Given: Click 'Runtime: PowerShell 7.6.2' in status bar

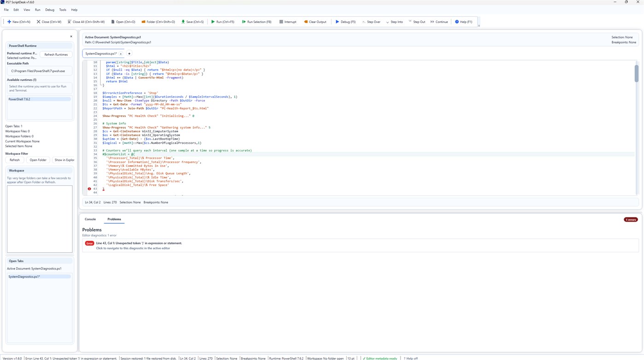Looking at the screenshot, I should pyautogui.click(x=286, y=358).
